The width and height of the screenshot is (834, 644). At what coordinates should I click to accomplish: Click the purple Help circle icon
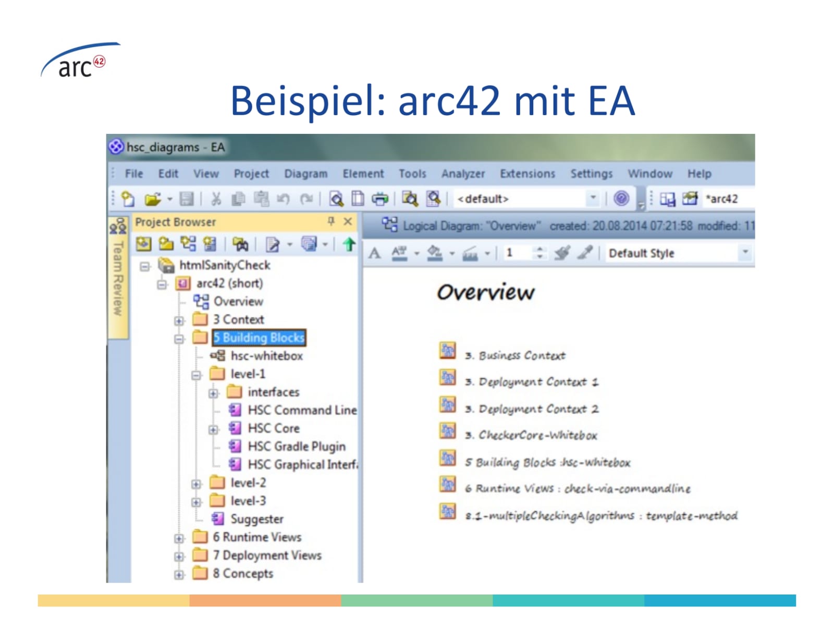(621, 199)
